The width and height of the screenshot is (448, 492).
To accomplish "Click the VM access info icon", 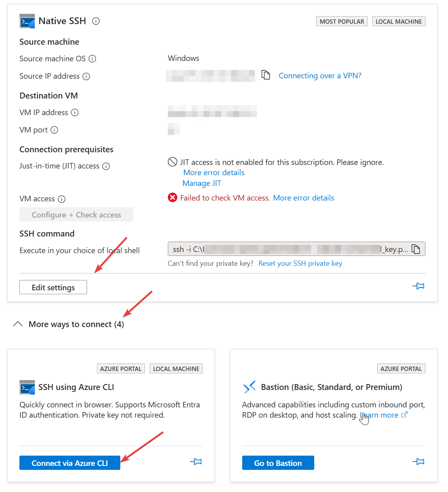I will coord(62,199).
